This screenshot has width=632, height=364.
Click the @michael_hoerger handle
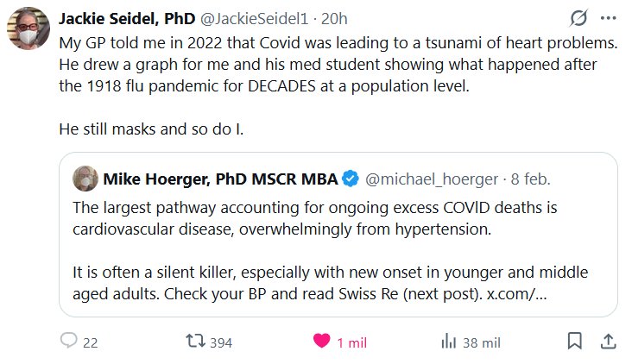(x=432, y=179)
